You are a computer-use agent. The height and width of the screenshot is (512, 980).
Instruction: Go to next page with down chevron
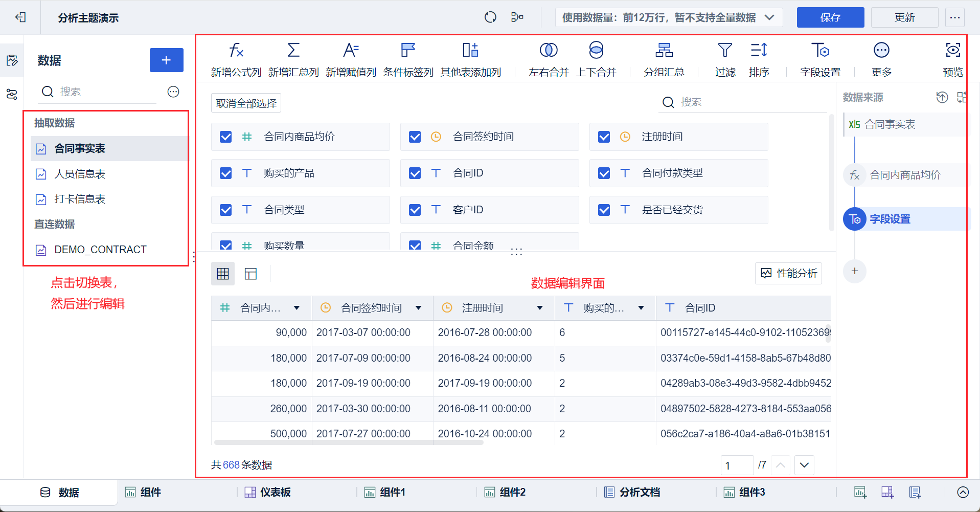(804, 465)
